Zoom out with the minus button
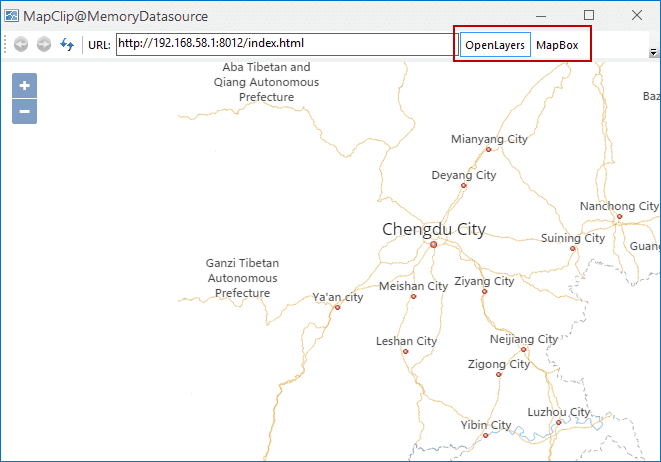 (24, 112)
